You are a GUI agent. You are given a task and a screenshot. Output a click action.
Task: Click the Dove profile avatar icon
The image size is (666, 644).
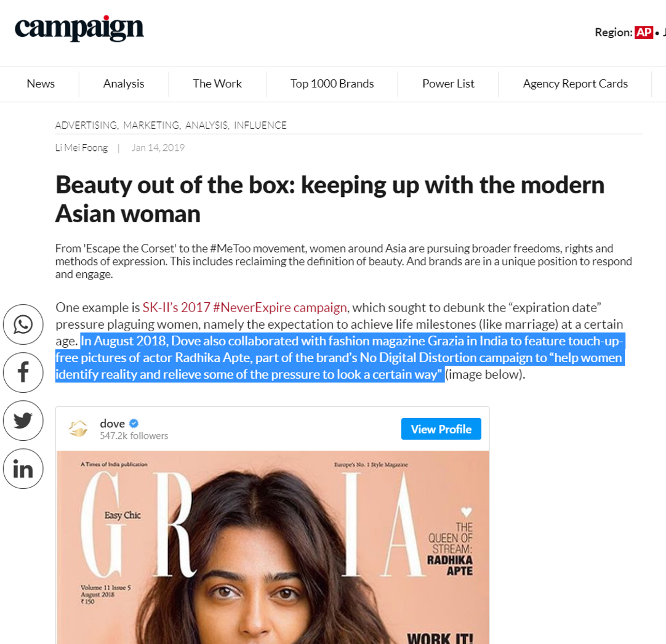click(x=78, y=429)
